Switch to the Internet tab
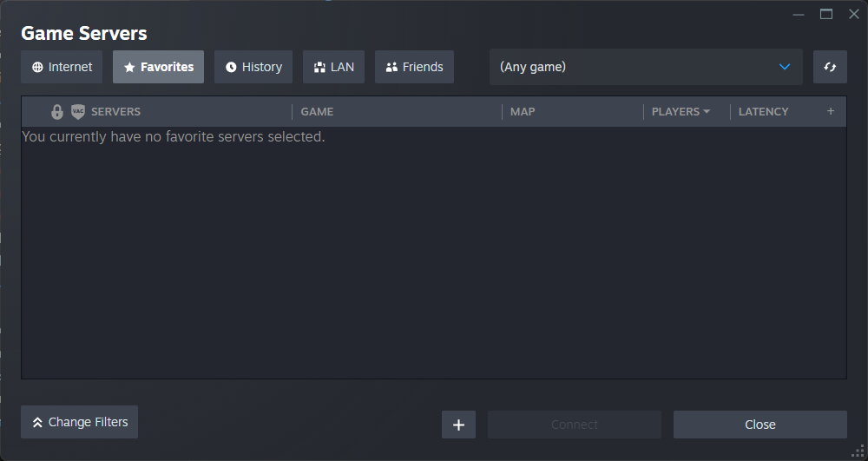This screenshot has width=868, height=461. (x=62, y=67)
